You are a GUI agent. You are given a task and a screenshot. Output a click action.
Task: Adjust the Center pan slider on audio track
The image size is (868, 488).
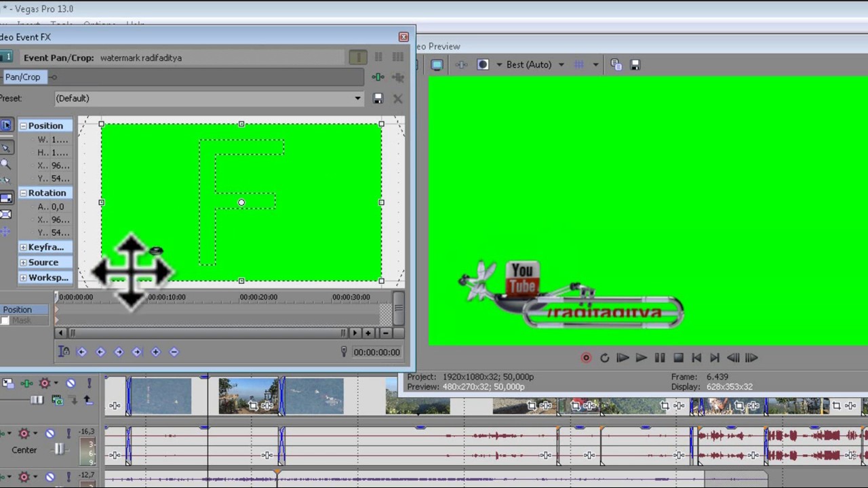pyautogui.click(x=60, y=449)
